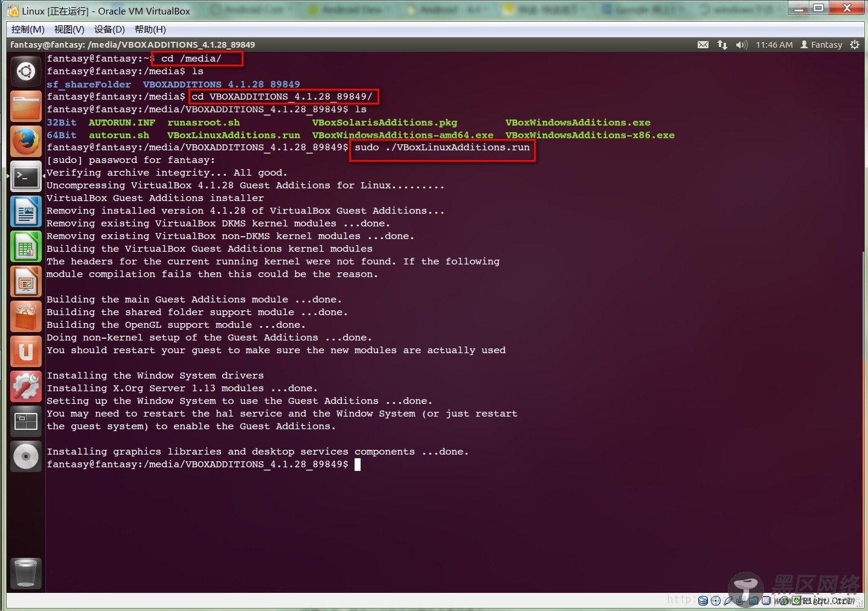
Task: Click VirtualBox USB devices status icon
Action: (728, 601)
